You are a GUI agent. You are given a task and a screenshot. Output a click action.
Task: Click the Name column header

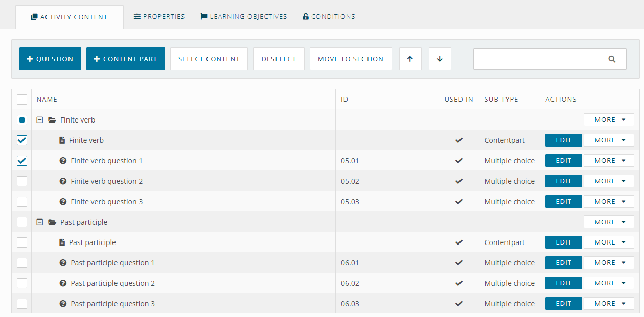coord(47,100)
